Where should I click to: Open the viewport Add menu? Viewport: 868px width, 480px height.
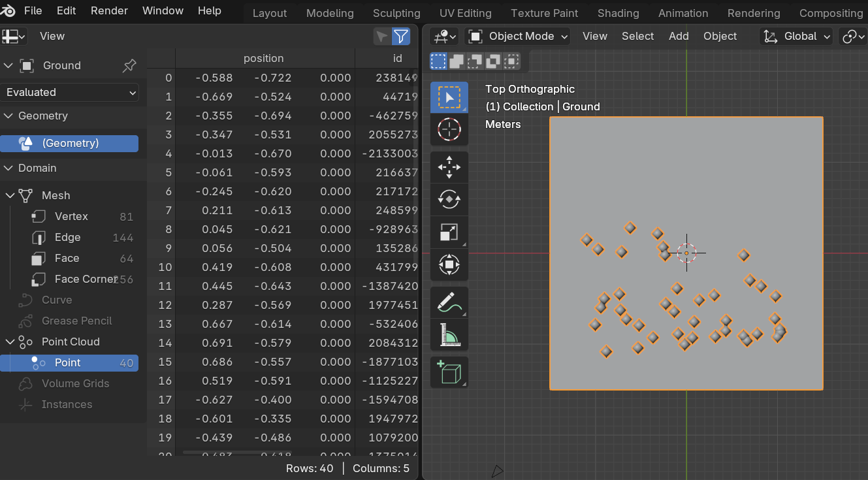coord(679,37)
